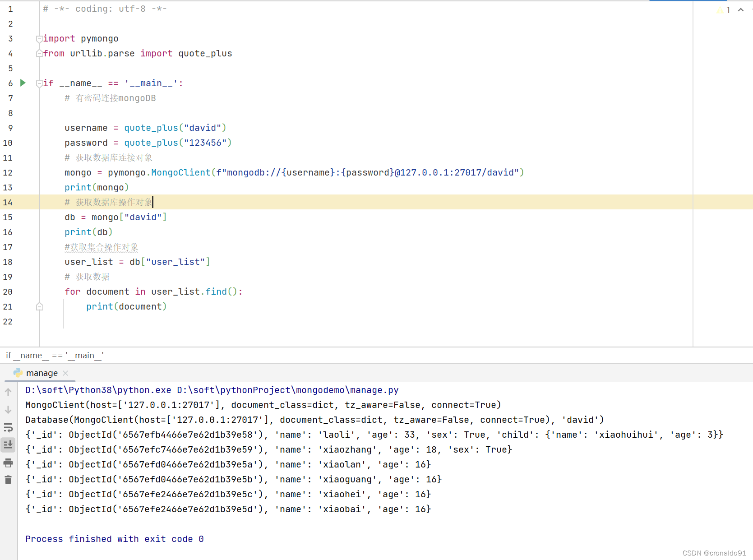Click line number 20 in the gutter
This screenshot has height=560, width=753.
pyautogui.click(x=8, y=292)
